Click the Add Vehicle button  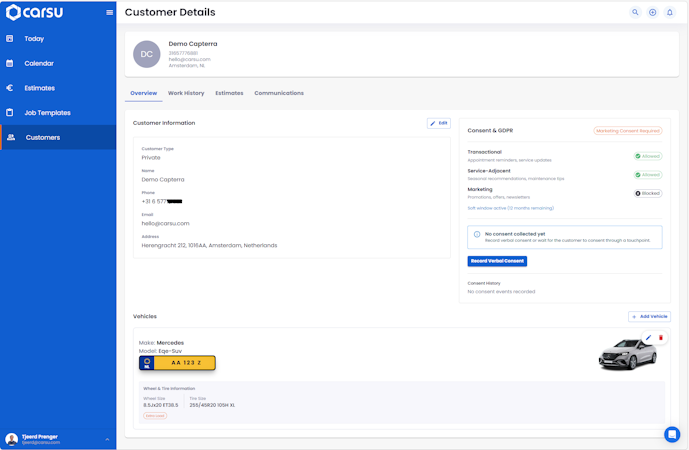[x=650, y=316]
